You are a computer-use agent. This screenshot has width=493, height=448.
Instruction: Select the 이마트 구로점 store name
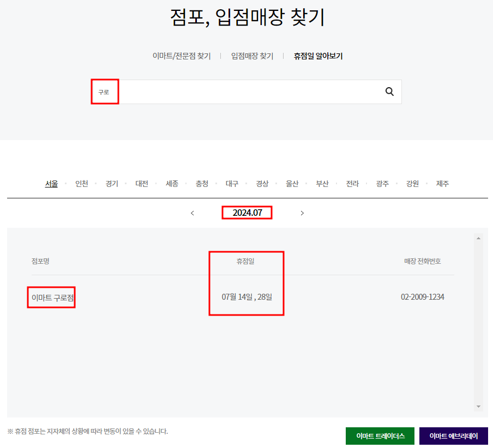[x=51, y=298]
